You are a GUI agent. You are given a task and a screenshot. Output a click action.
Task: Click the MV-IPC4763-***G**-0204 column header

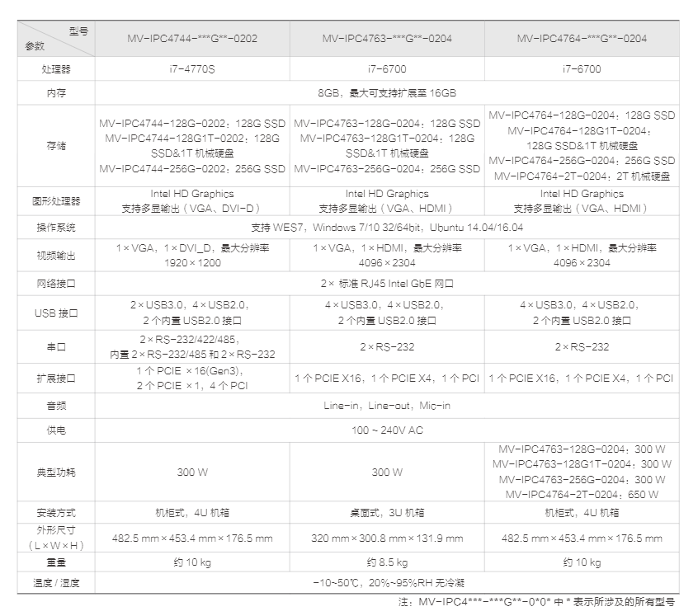pos(387,39)
